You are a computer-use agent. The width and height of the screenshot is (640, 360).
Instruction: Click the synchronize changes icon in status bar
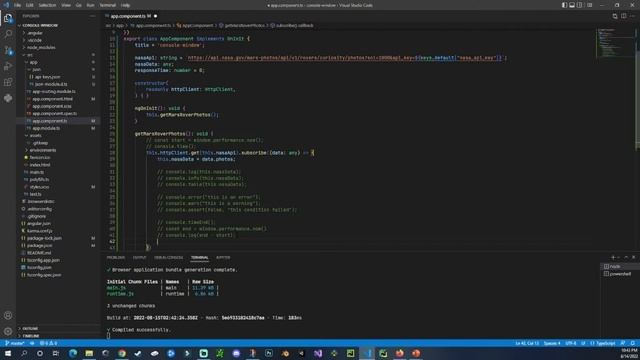32,343
